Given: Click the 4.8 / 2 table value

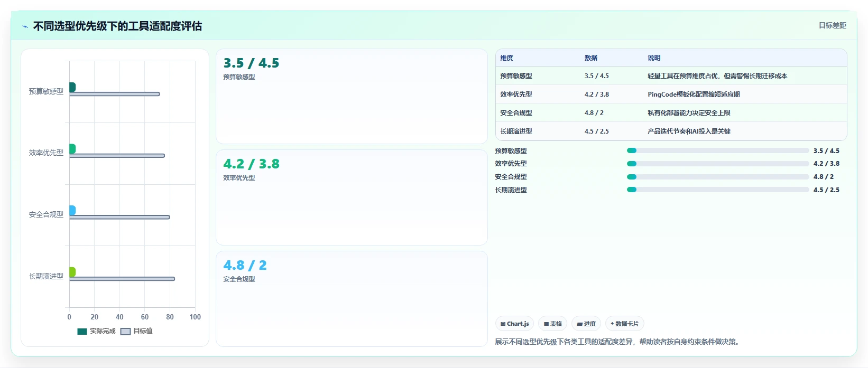Looking at the screenshot, I should click(594, 113).
